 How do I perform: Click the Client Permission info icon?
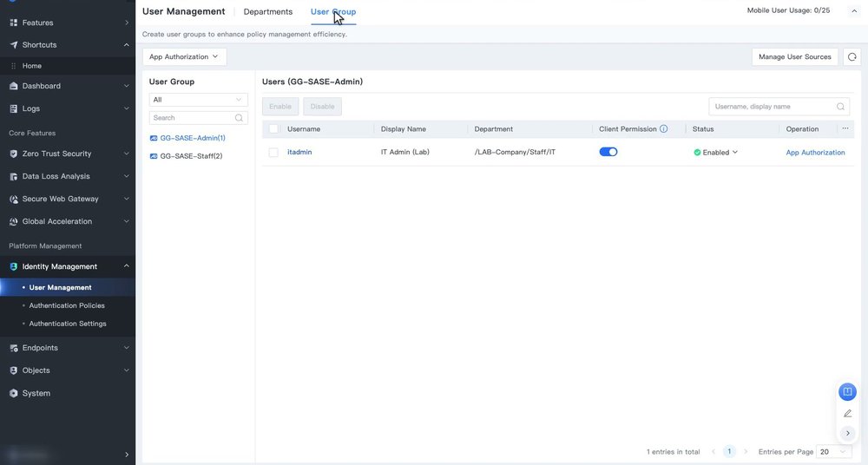[663, 129]
